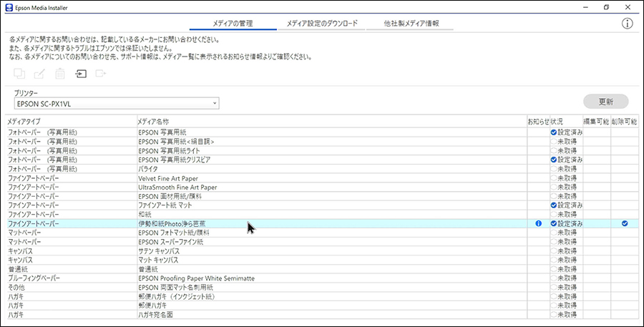Click Epson Media Installer title bar icon

9,7
